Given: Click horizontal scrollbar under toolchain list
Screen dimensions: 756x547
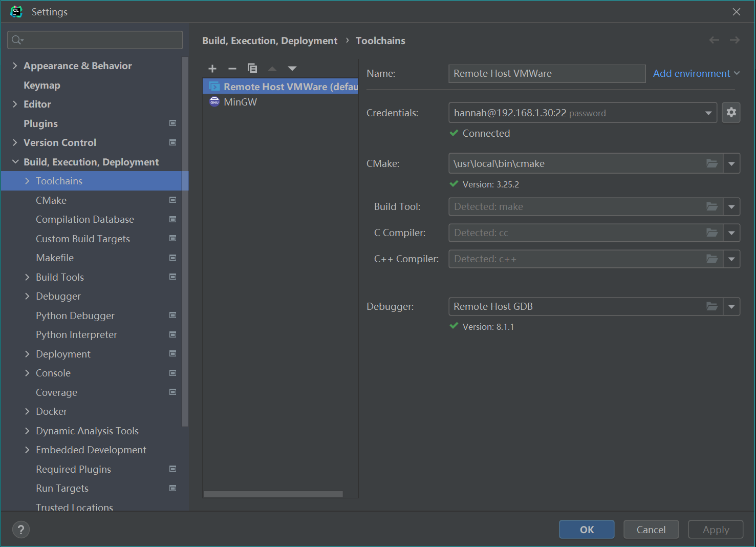Looking at the screenshot, I should pos(273,494).
